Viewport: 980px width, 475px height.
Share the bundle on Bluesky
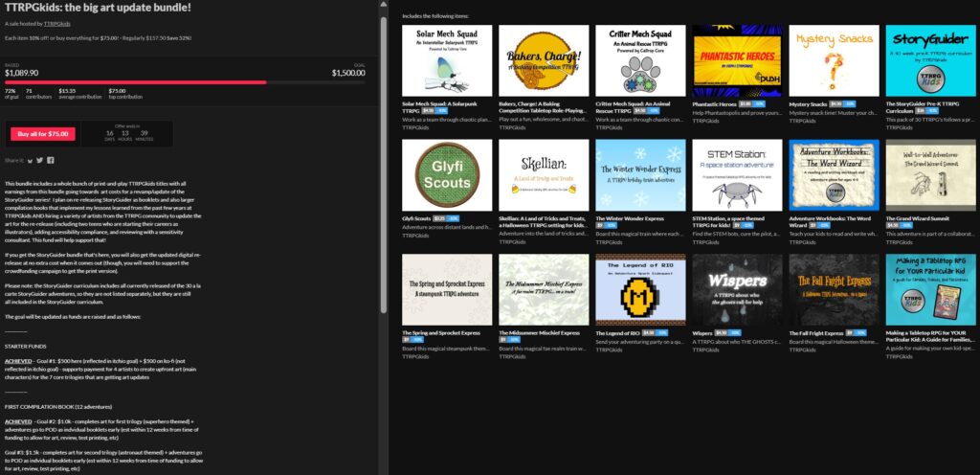(30, 161)
